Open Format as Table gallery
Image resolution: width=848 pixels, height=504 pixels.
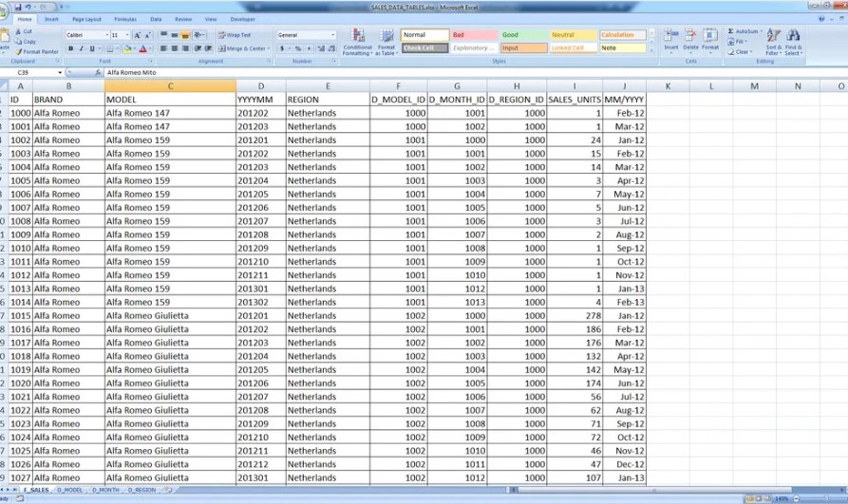pos(386,42)
